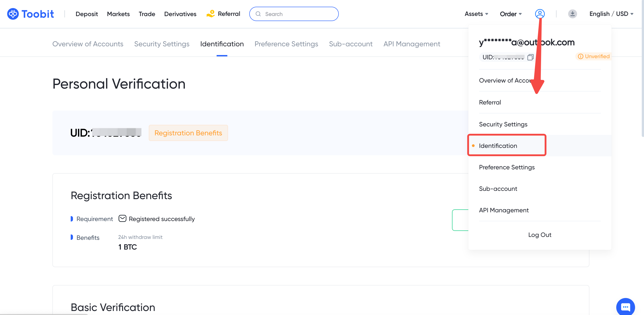Open the live chat support bubble

[x=625, y=307]
